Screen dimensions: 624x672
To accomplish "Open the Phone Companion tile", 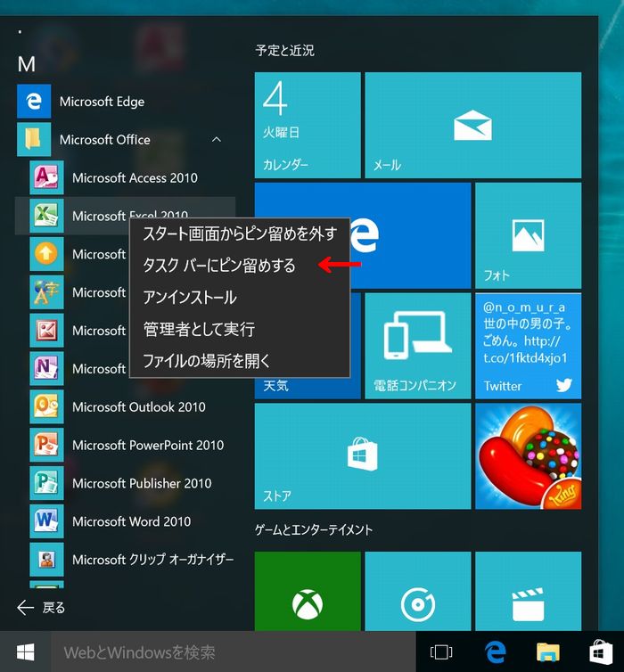I will [x=418, y=346].
